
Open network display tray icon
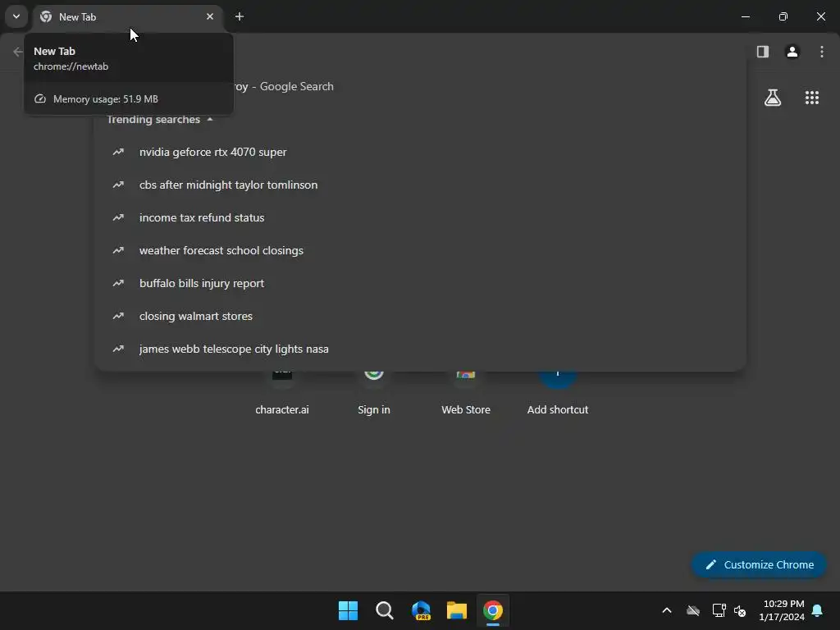coord(719,610)
